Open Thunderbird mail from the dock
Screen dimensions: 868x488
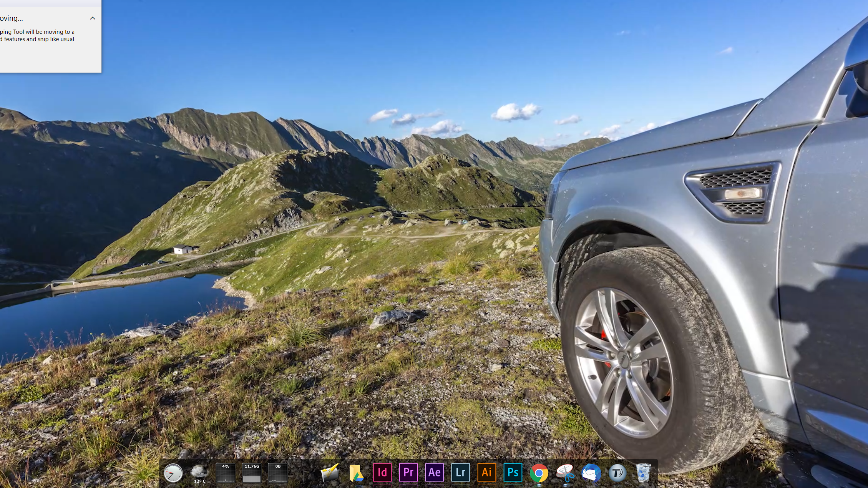coord(591,473)
